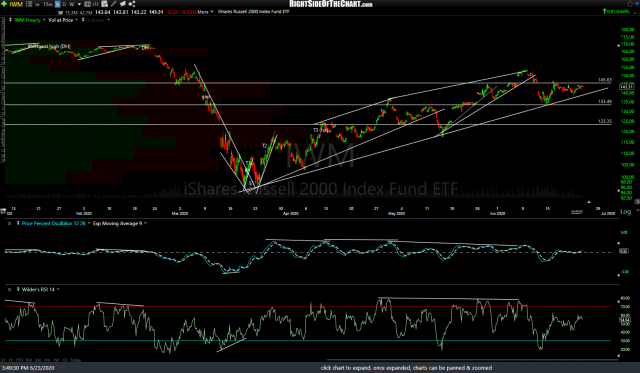Image resolution: width=640 pixels, height=373 pixels.
Task: Click the iShares Russell 2000 Index Fund ETF name
Action: tap(253, 12)
